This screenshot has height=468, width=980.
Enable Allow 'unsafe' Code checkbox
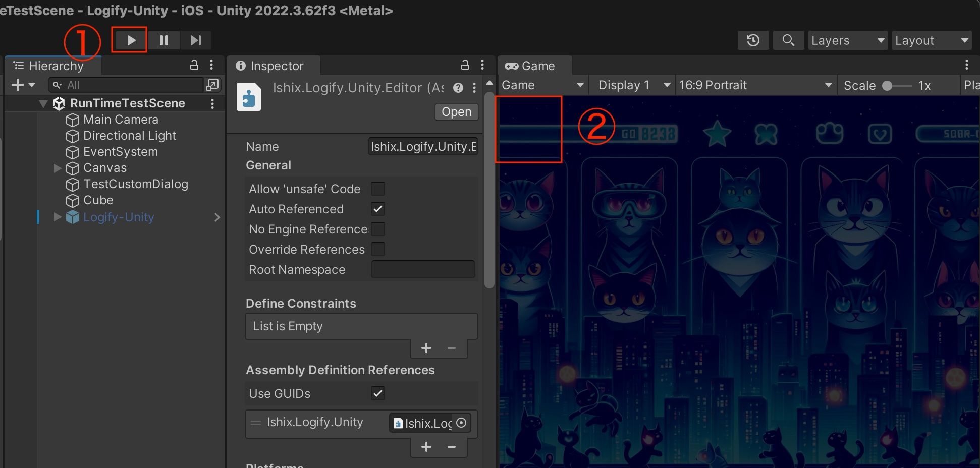click(377, 189)
